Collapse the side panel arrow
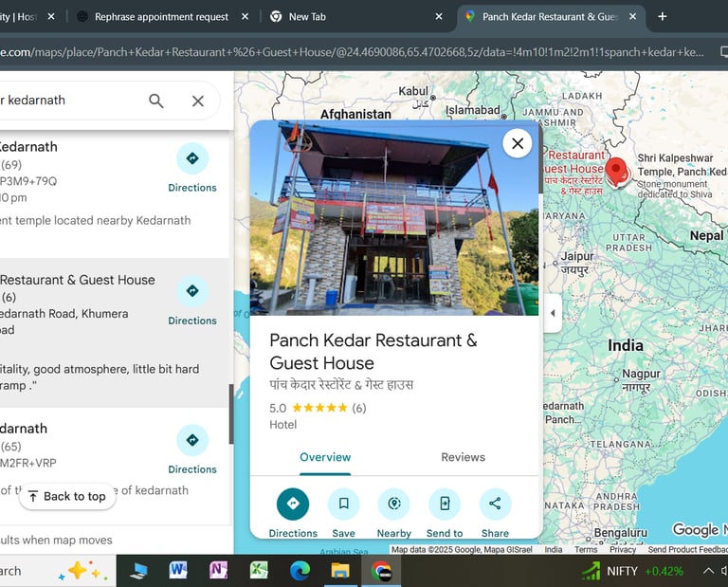The height and width of the screenshot is (587, 728). tap(553, 313)
